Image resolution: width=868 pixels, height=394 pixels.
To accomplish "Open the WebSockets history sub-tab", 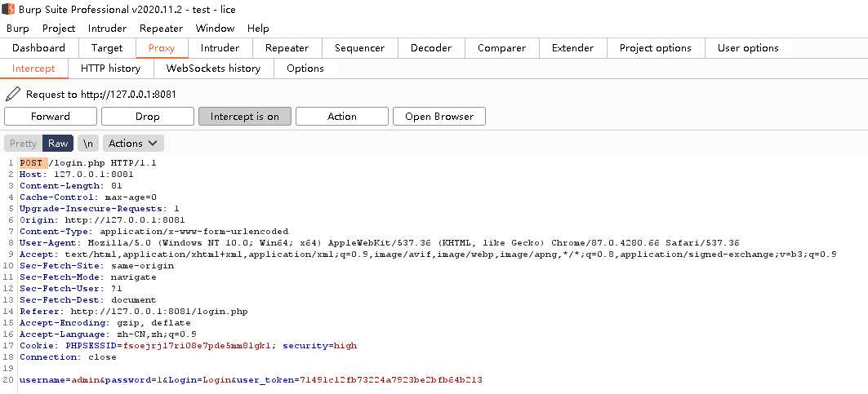I will pyautogui.click(x=213, y=69).
